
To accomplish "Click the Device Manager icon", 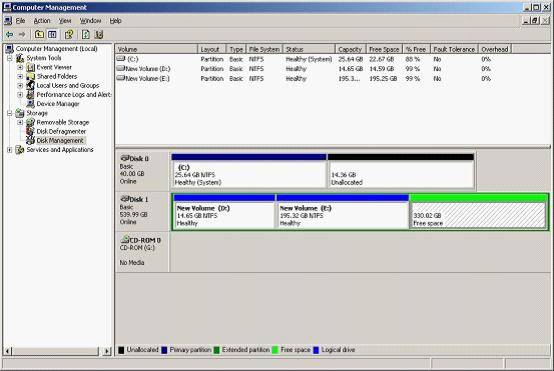I will point(31,104).
